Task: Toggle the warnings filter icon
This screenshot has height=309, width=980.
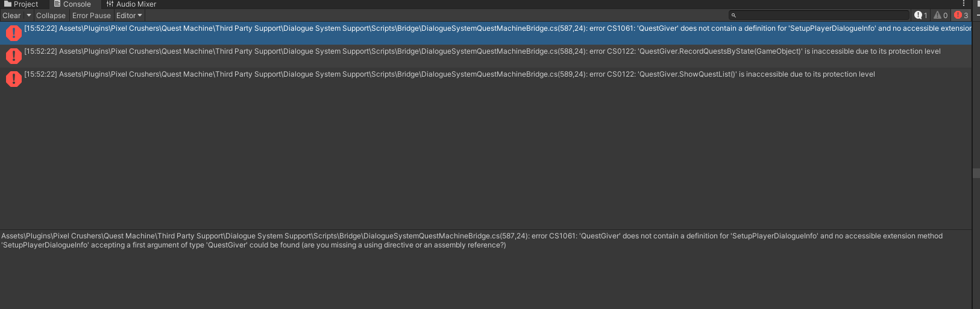Action: tap(941, 16)
